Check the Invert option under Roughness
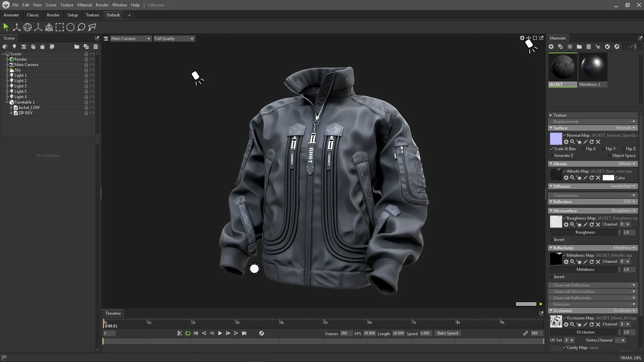 pos(552,240)
